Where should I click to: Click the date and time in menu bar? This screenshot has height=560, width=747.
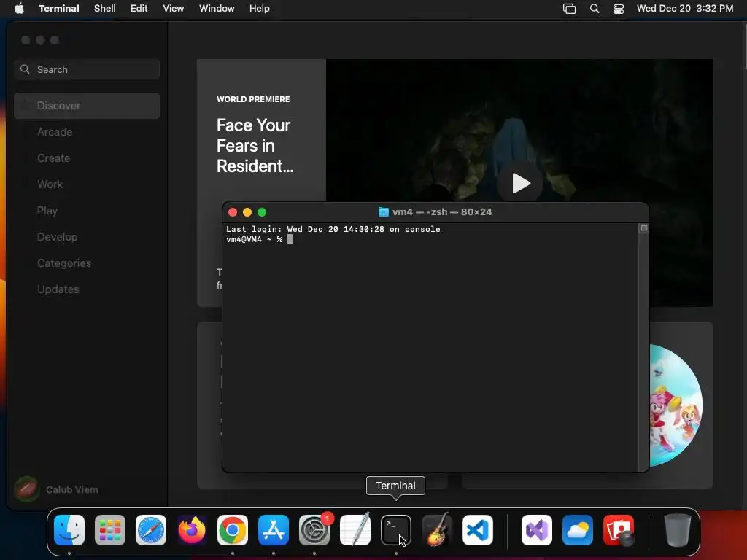tap(685, 9)
